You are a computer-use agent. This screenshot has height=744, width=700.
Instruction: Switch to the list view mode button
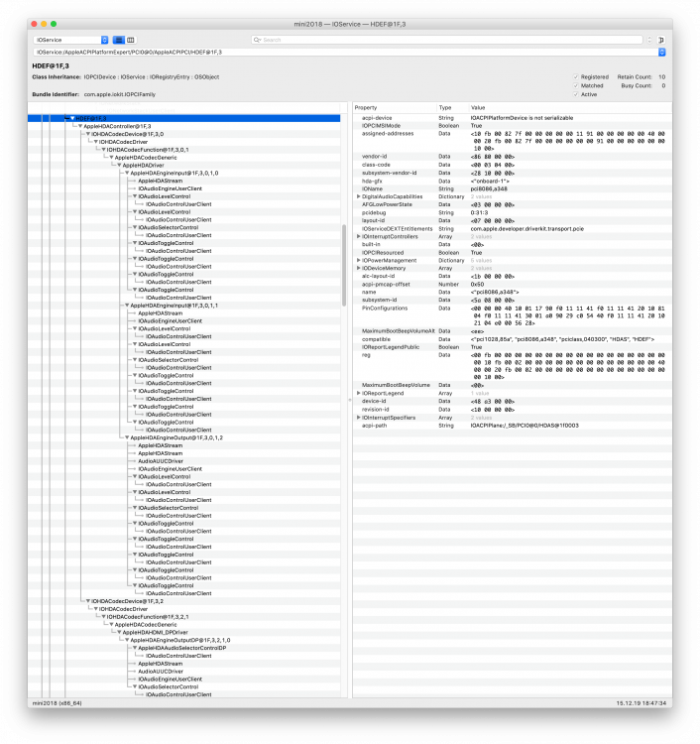point(119,40)
